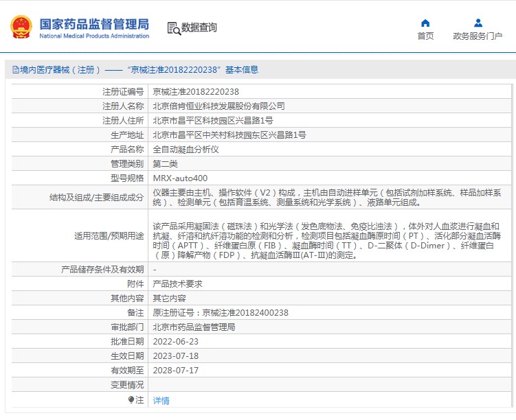Click the 变更情况 row label
The image size is (516, 420).
pyautogui.click(x=127, y=385)
